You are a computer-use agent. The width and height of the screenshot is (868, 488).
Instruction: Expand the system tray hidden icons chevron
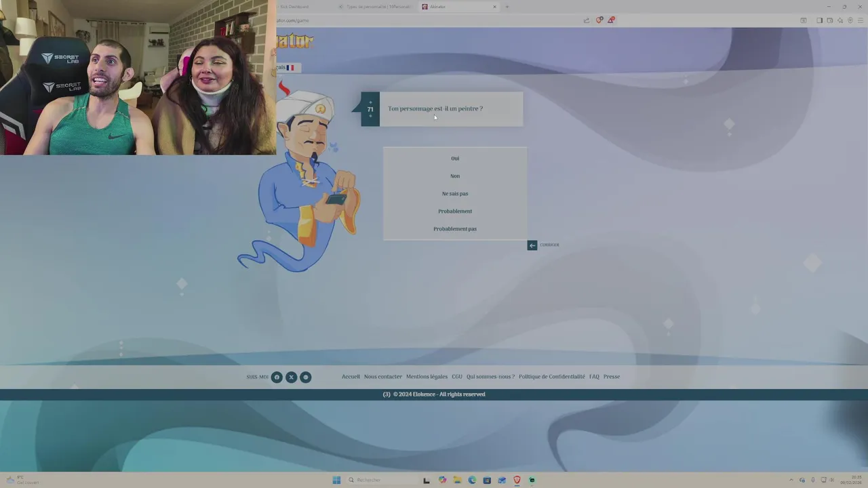791,480
